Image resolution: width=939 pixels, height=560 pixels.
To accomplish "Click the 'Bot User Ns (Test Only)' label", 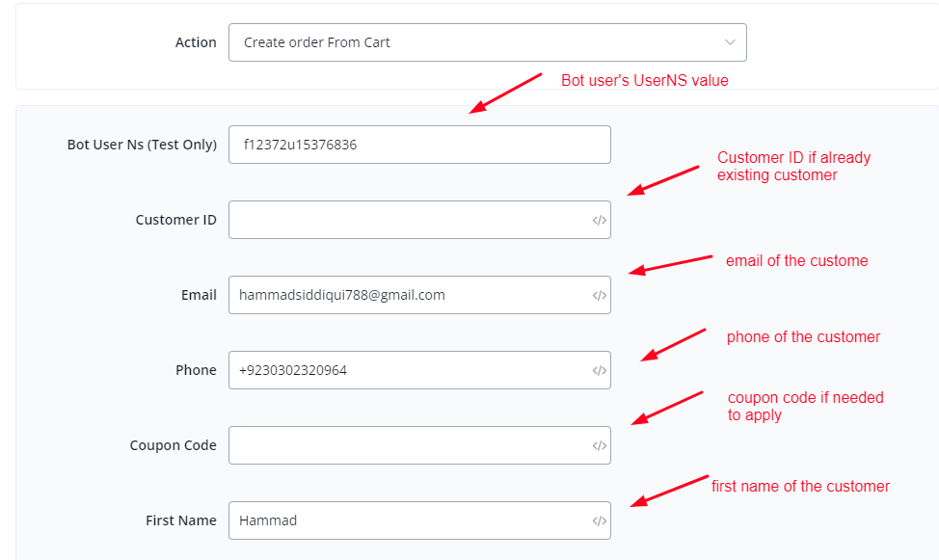I will [x=142, y=145].
